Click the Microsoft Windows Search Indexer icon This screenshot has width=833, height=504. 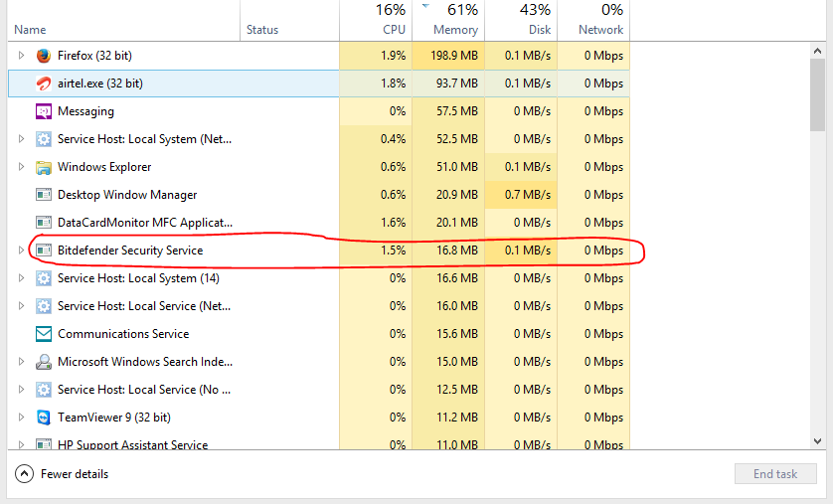[x=44, y=362]
